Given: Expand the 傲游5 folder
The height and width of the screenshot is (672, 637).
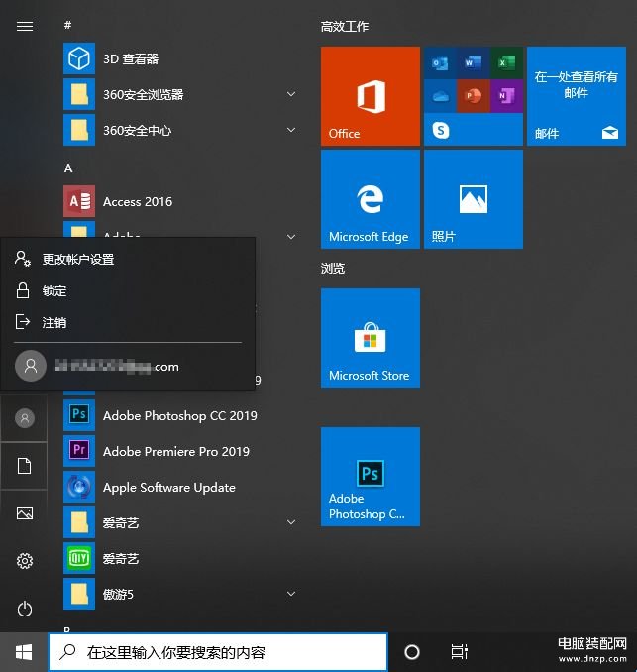Looking at the screenshot, I should pos(291,595).
